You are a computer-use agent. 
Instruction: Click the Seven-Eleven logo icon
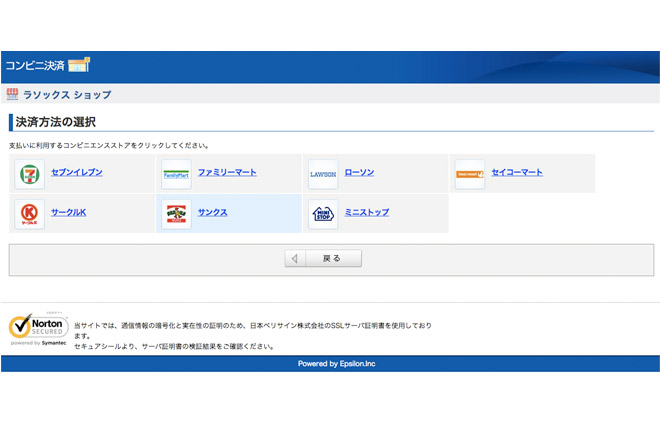(x=29, y=174)
